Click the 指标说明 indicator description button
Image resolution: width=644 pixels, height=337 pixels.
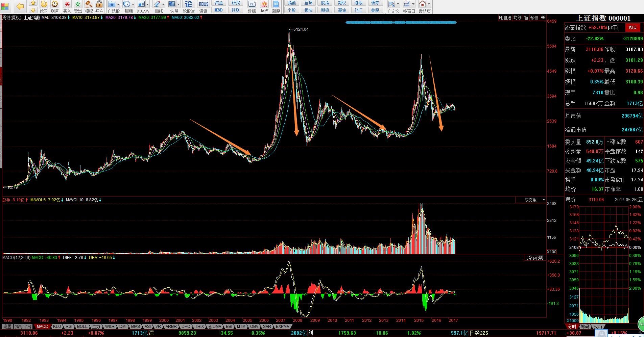coord(535,258)
